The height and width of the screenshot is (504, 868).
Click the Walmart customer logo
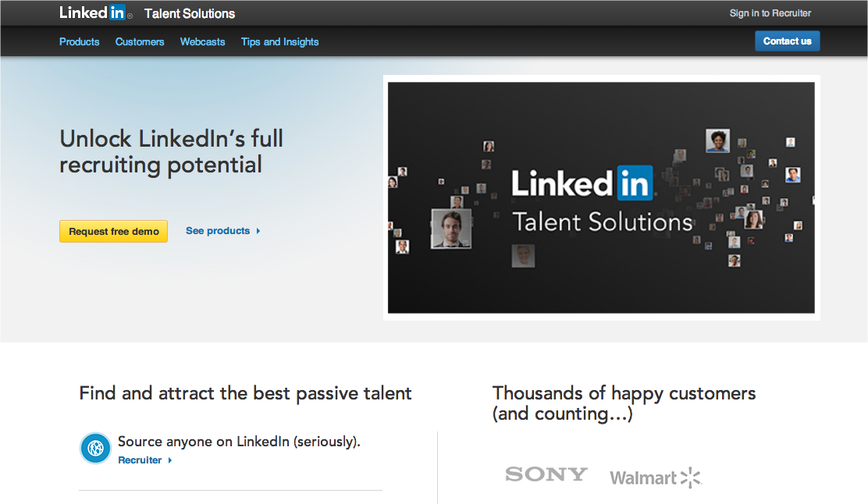(x=656, y=477)
